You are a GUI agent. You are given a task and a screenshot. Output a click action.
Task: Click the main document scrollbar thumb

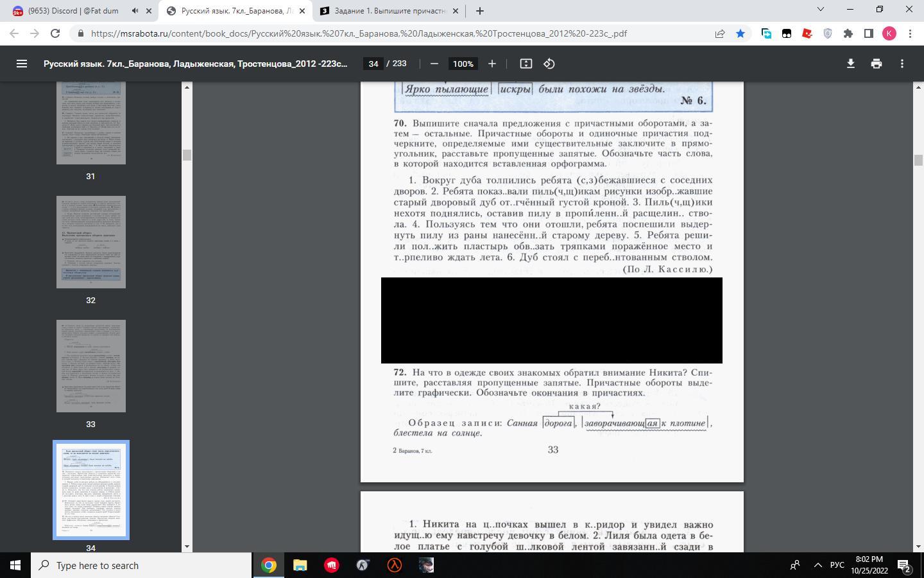pyautogui.click(x=918, y=160)
